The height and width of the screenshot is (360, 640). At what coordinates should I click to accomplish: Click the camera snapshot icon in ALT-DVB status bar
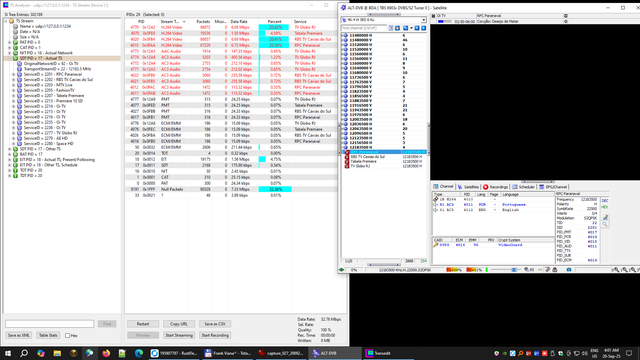[569, 269]
